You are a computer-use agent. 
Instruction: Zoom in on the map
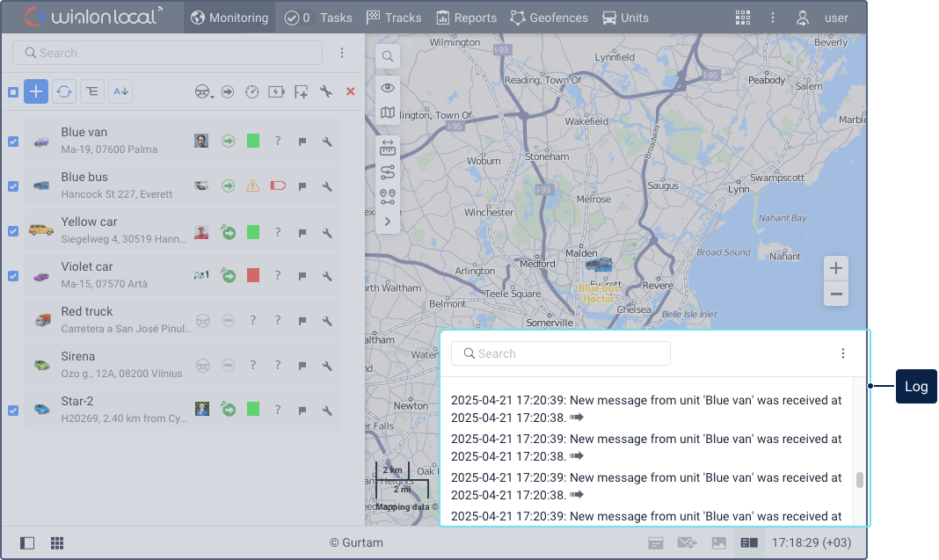click(836, 269)
